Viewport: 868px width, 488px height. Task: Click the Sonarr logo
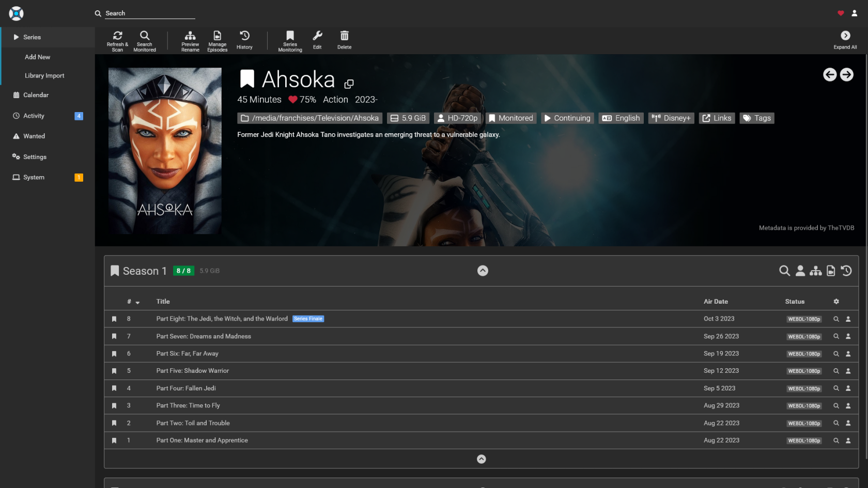tap(17, 13)
